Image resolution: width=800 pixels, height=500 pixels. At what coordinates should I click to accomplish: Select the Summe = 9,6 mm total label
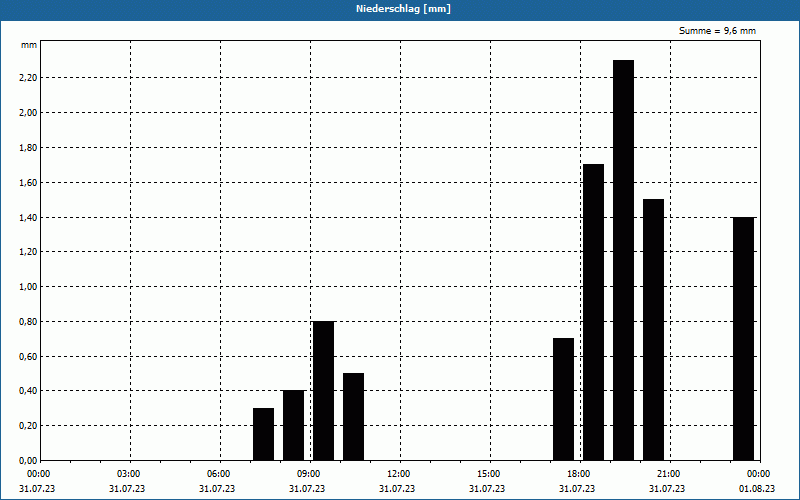click(717, 31)
